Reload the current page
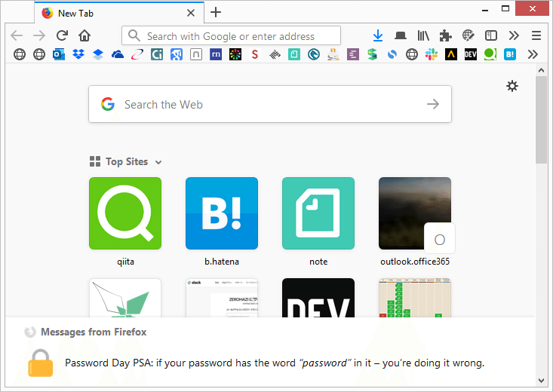The image size is (553, 392). coord(62,35)
